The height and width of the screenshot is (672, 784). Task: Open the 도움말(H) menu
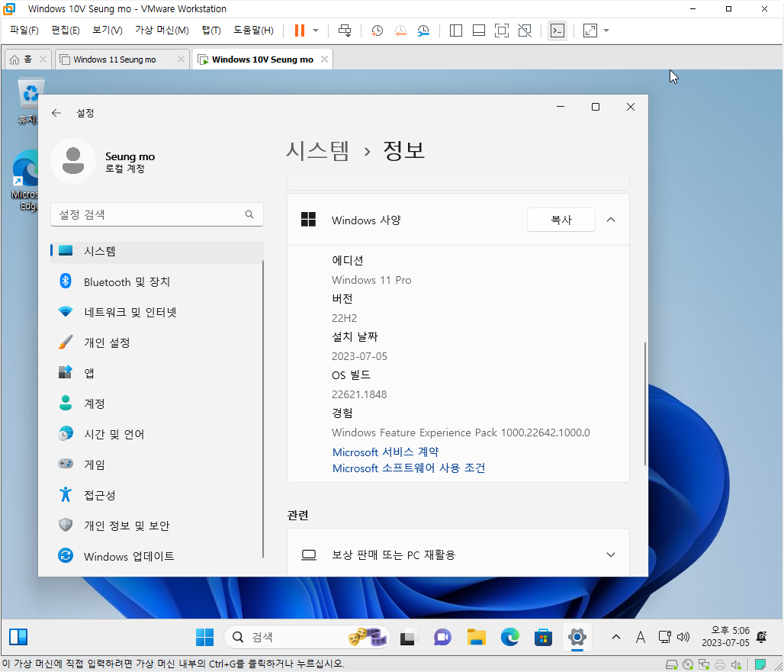253,31
